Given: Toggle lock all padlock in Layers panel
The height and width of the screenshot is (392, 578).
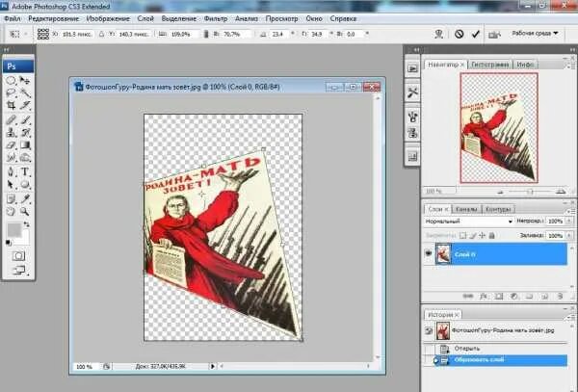Looking at the screenshot, I should (x=491, y=235).
